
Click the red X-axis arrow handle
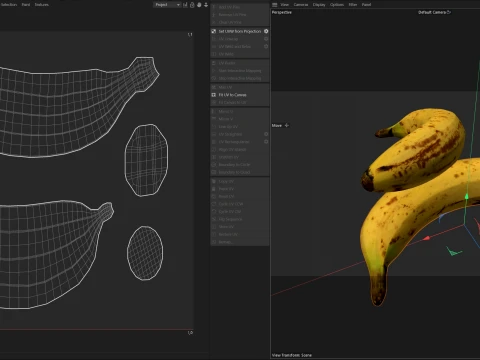(426, 238)
